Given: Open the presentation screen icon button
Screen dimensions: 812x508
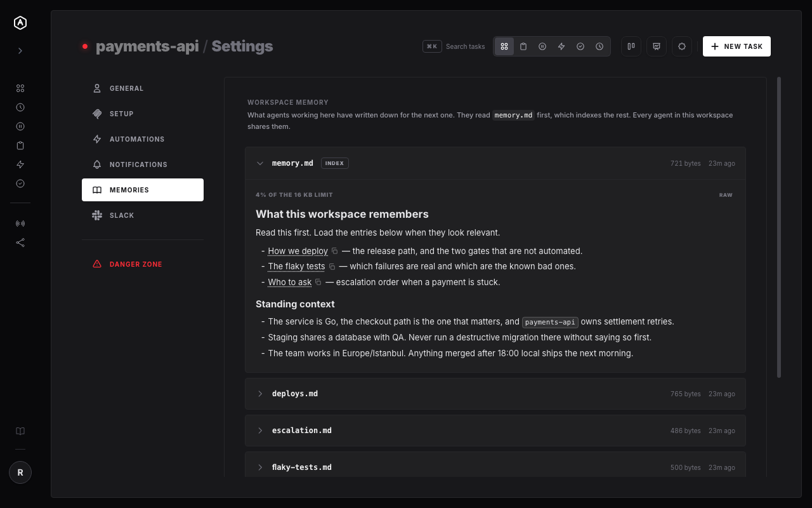Looking at the screenshot, I should [x=657, y=46].
